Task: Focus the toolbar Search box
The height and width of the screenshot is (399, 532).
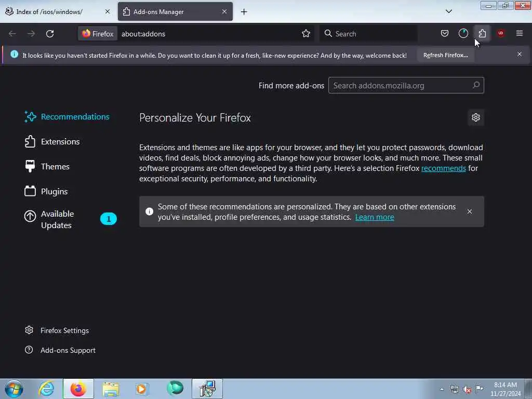Action: coord(368,34)
